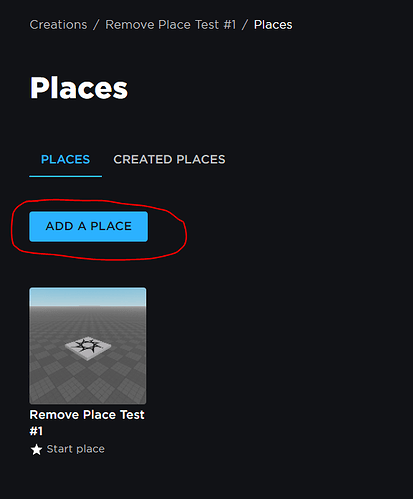Go to Remove Place Test #1 breadcrumb
Screen dimensions: 413x499
171,25
